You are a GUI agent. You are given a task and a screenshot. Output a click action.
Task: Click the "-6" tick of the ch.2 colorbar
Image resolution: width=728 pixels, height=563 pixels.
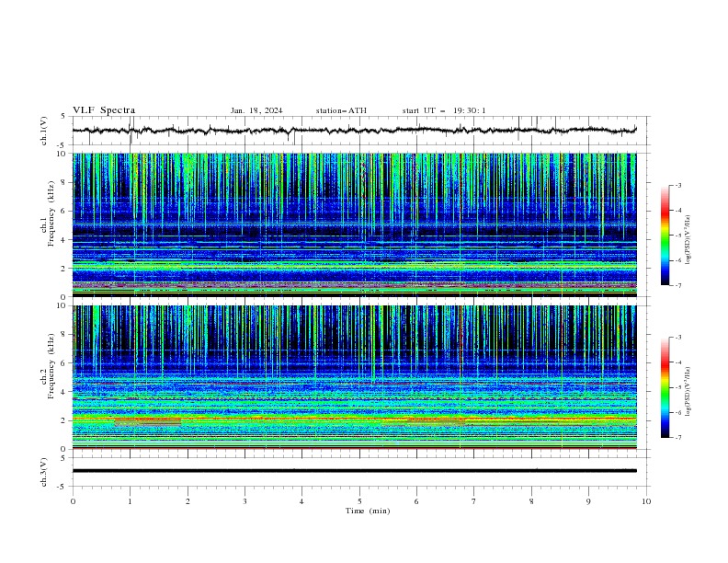coord(677,412)
